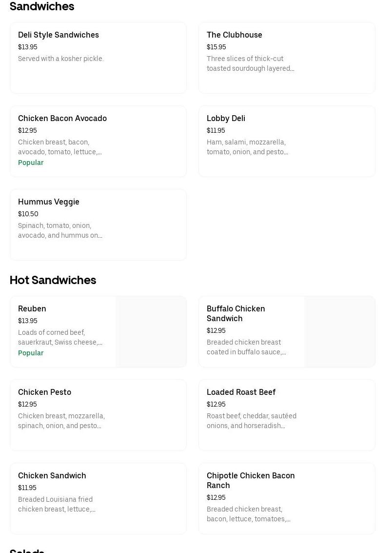392x553 pixels.
Task: Click Popular tag under Chicken Bacon Avocado
Action: coord(31,163)
